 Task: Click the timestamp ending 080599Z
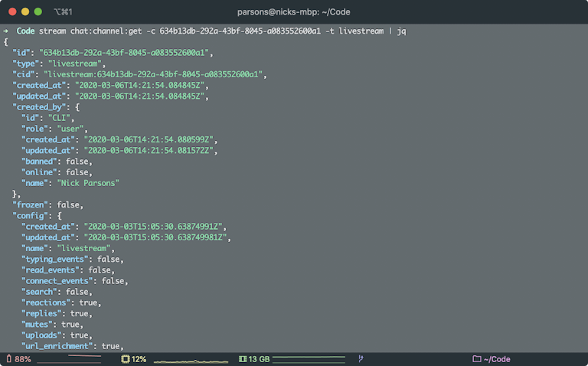click(x=149, y=139)
